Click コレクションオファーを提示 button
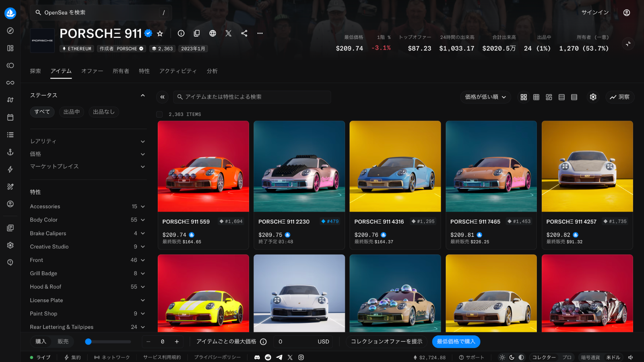Screen dimensions: 644x362 (386, 341)
